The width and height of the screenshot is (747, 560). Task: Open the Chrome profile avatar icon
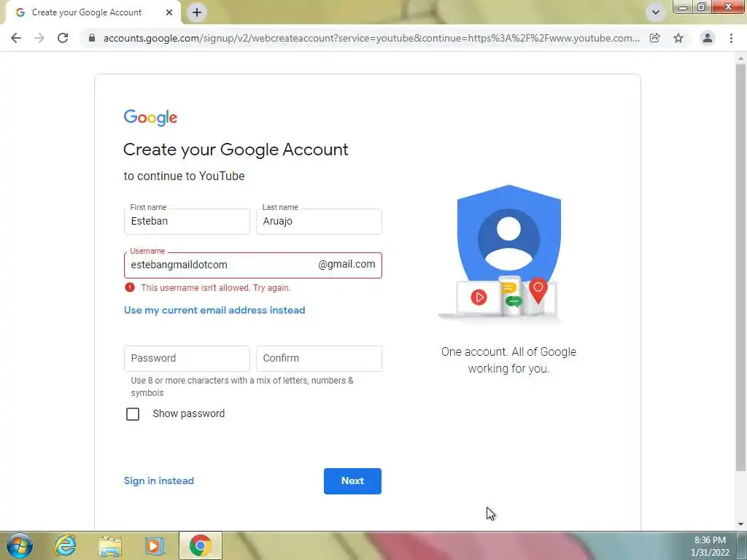click(x=708, y=38)
